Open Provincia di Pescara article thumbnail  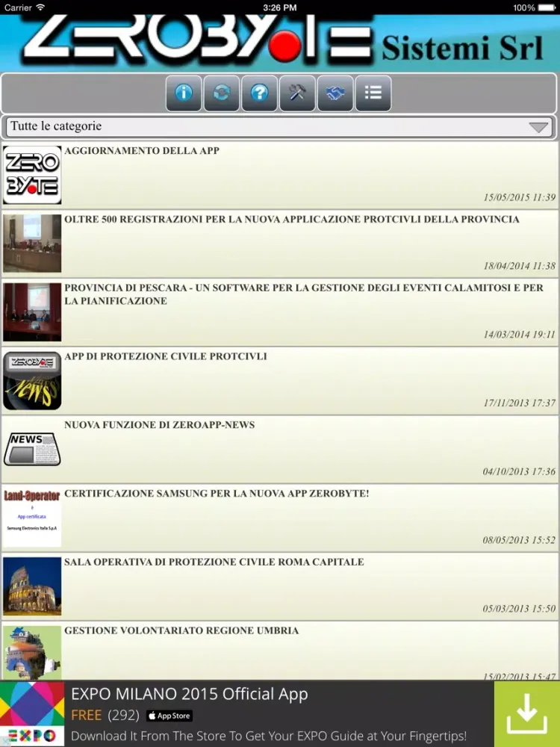[x=32, y=312]
